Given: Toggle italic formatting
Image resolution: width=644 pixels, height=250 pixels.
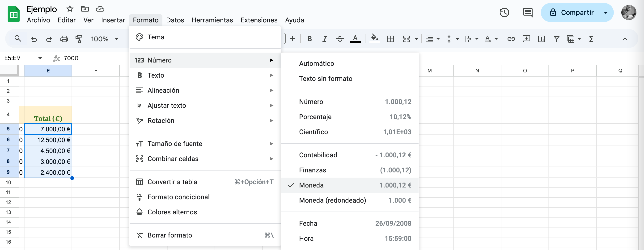Looking at the screenshot, I should pyautogui.click(x=325, y=39).
